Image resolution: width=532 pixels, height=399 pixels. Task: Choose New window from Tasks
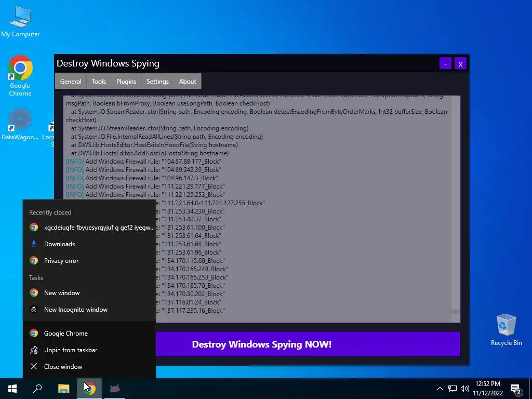coord(89,293)
